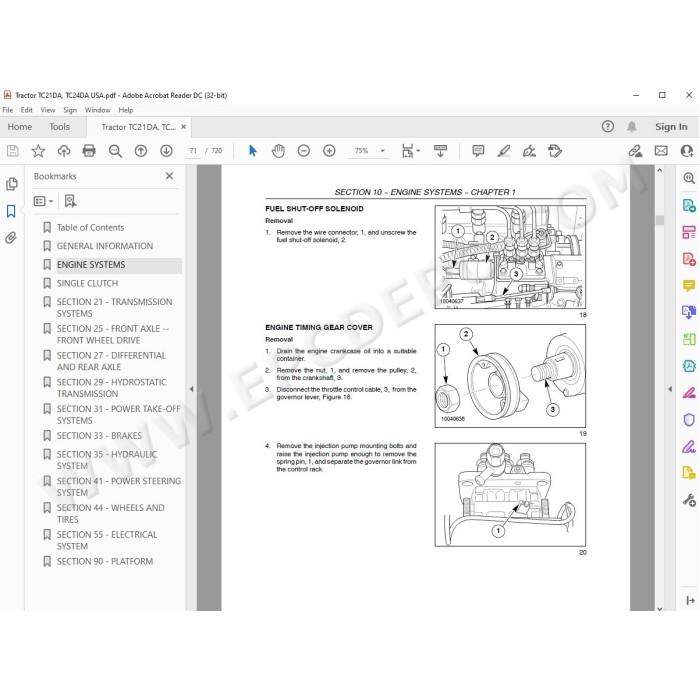Open bookmark options dropdown menu
This screenshot has width=700, height=700.
click(43, 201)
